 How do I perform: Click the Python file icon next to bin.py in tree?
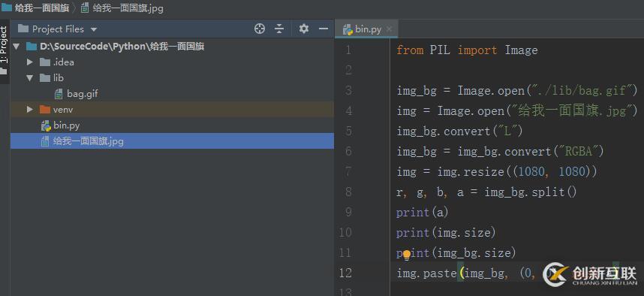(x=46, y=125)
